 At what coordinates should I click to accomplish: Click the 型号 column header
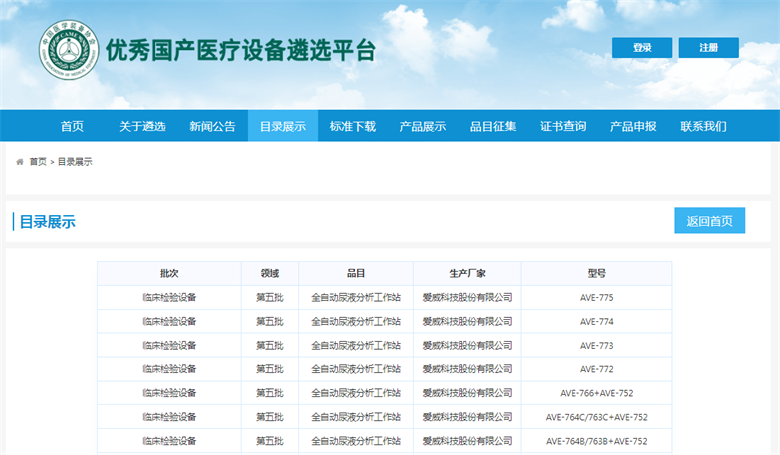tap(596, 273)
